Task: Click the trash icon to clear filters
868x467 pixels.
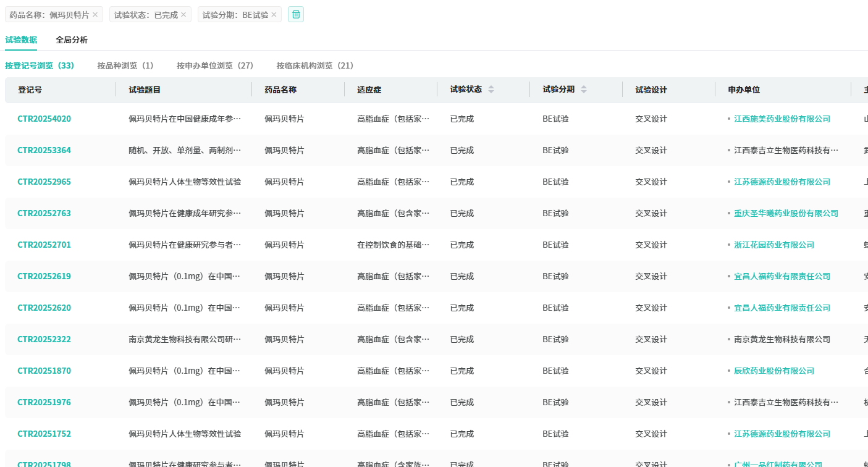Action: click(296, 14)
